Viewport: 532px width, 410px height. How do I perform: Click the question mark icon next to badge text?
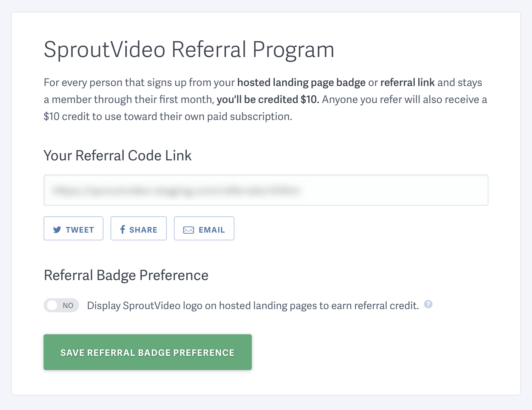click(428, 304)
